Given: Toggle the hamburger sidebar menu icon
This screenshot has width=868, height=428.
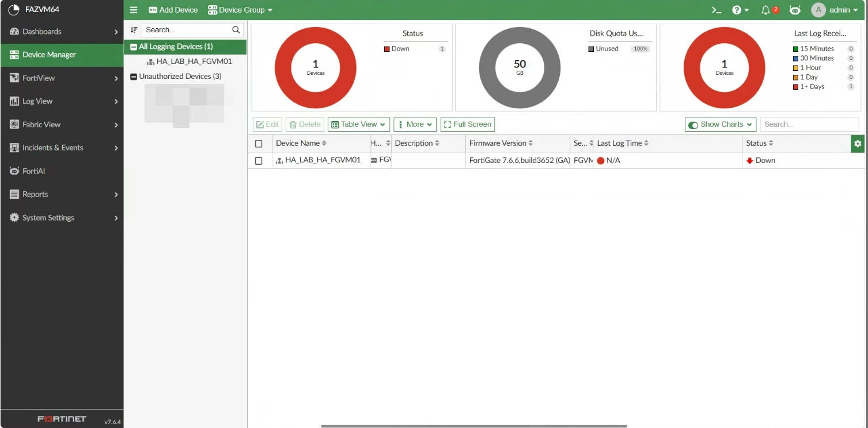Looking at the screenshot, I should pyautogui.click(x=134, y=10).
